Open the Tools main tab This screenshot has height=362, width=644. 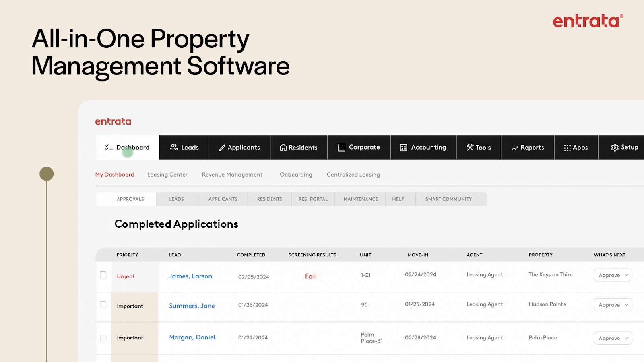click(x=479, y=147)
